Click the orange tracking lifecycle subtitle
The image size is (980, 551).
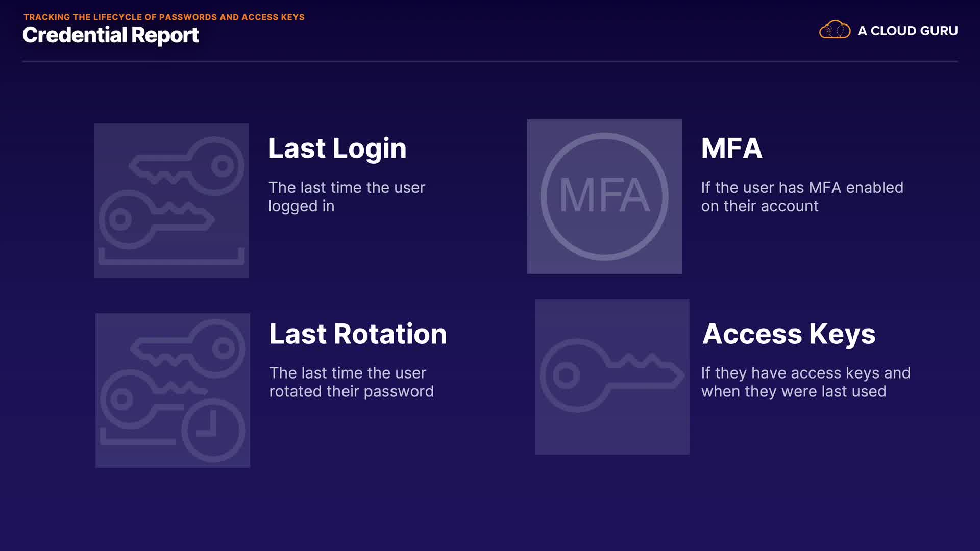[164, 17]
